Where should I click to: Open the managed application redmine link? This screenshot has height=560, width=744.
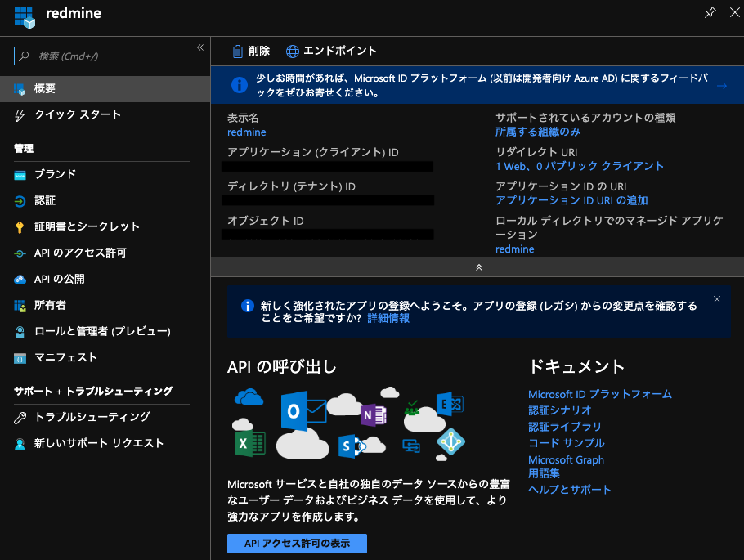tap(515, 249)
